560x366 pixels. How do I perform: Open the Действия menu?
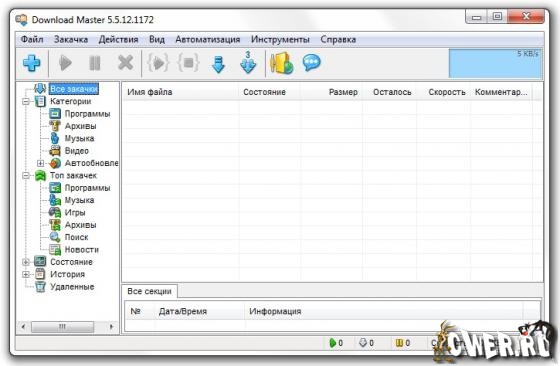point(119,39)
